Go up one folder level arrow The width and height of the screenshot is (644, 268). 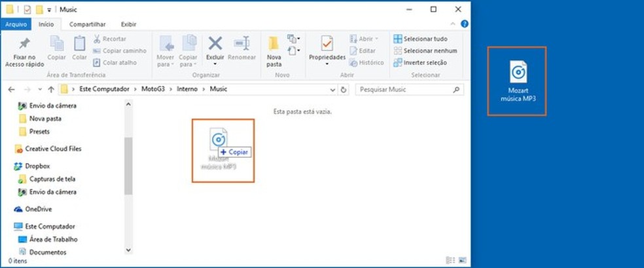[x=51, y=89]
